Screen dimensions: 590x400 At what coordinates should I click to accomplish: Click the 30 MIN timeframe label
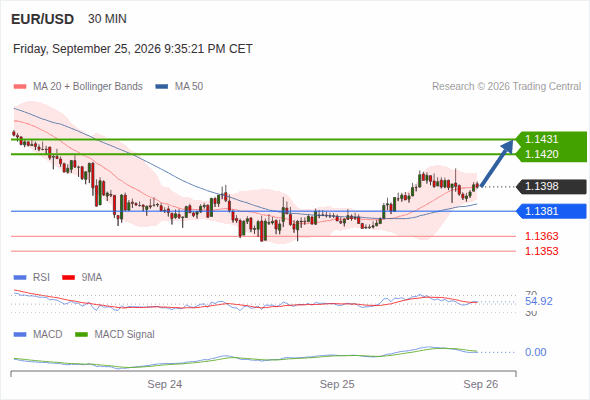click(107, 19)
